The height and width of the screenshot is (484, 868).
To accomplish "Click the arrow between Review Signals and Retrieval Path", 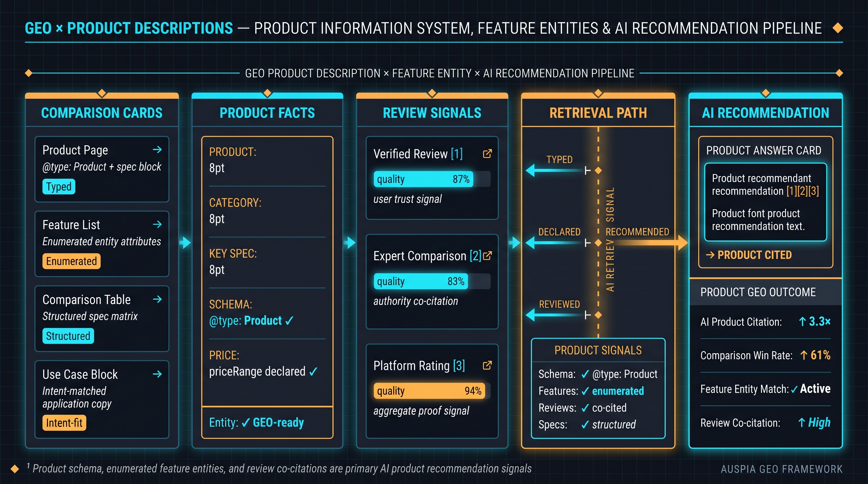I will point(514,242).
